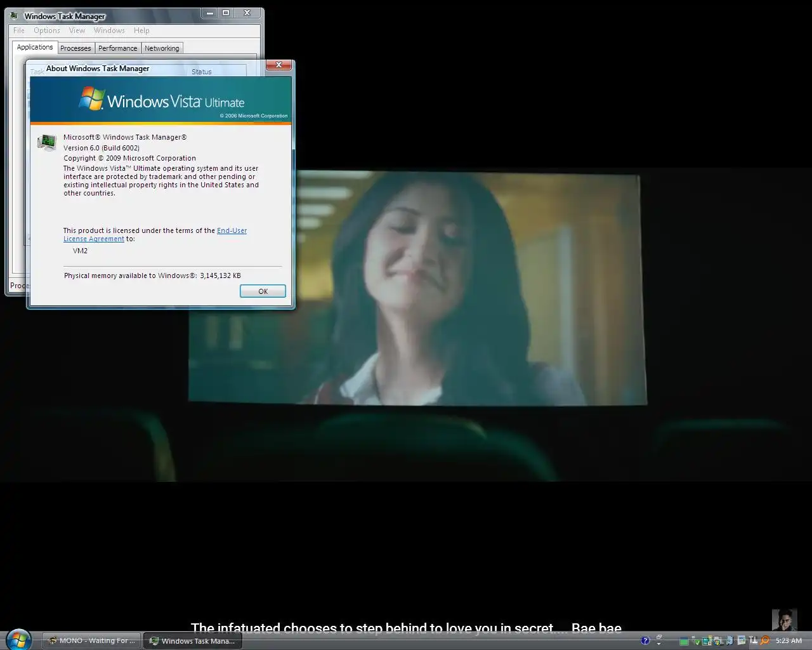The height and width of the screenshot is (650, 812).
Task: Open Task Manager's Help menu
Action: [x=141, y=30]
